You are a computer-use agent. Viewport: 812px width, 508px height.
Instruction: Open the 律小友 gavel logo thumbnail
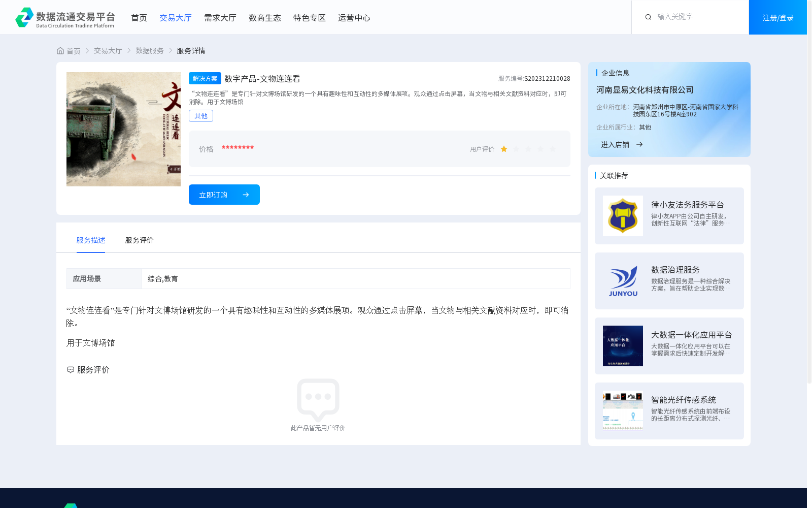623,216
